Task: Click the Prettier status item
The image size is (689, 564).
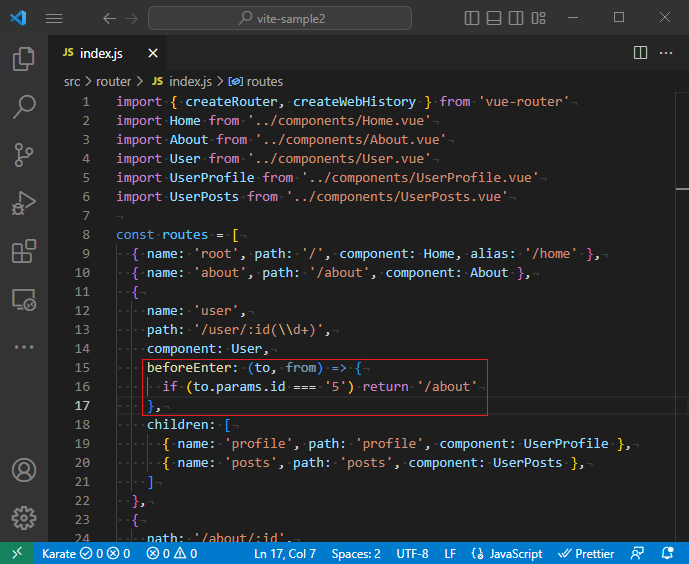Action: pos(586,554)
